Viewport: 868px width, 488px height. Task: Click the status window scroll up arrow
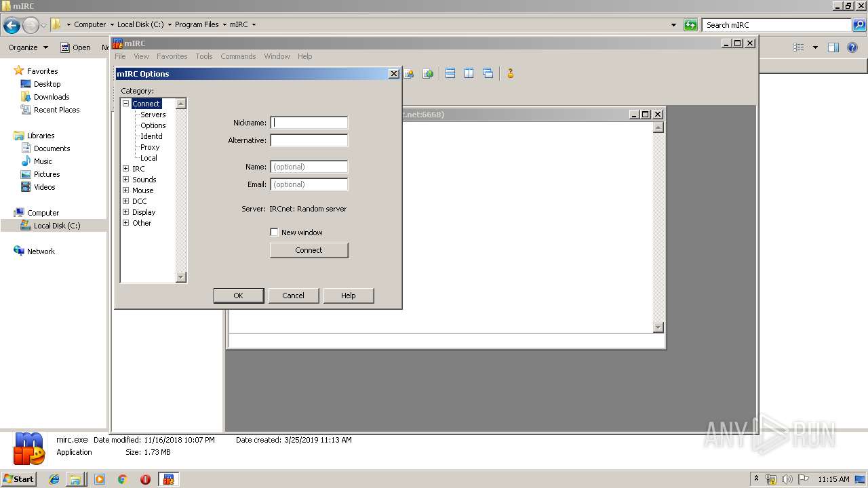[x=658, y=127]
